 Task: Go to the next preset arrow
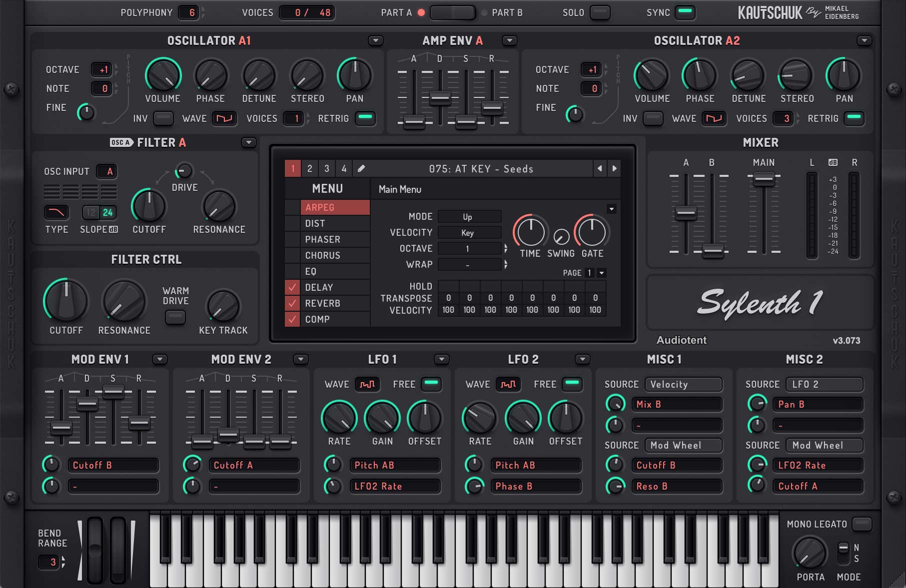point(614,169)
